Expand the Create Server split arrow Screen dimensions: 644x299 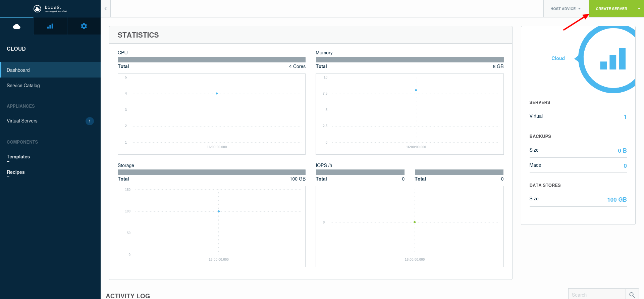tap(639, 9)
